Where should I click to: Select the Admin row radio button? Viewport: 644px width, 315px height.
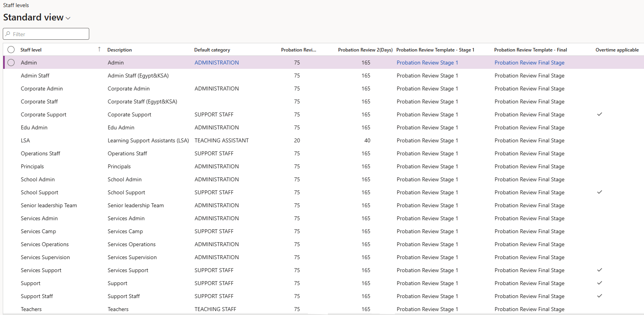click(11, 63)
